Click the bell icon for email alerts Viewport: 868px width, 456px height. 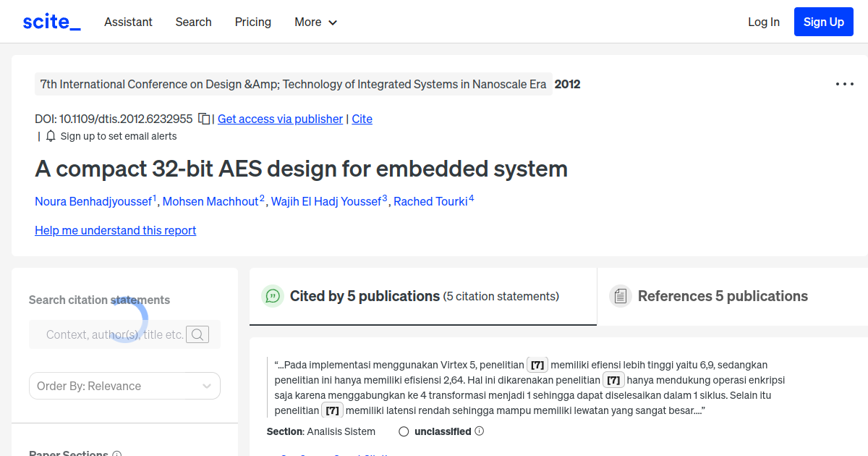[x=50, y=135]
